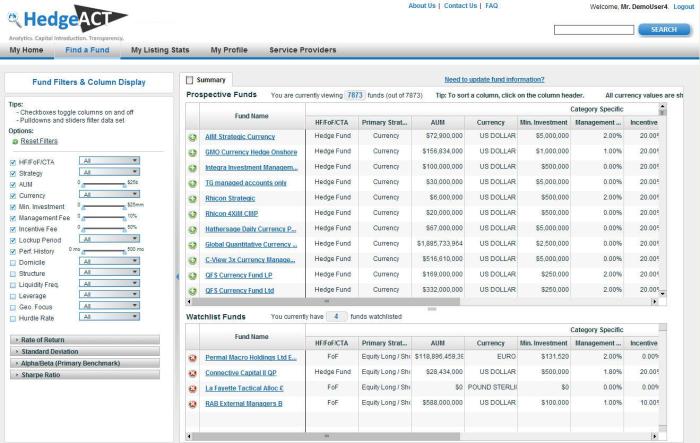700x443 pixels.
Task: Toggle the Management Fee checkbox
Action: [12, 218]
